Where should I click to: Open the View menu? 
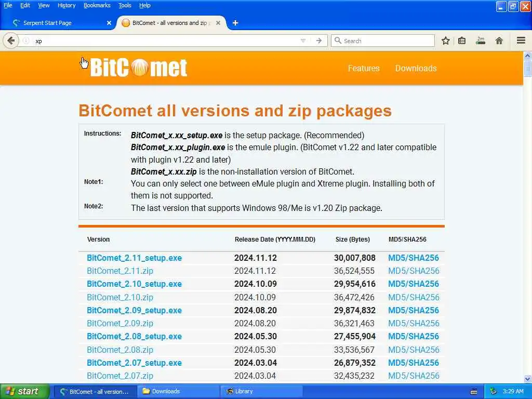(x=44, y=5)
